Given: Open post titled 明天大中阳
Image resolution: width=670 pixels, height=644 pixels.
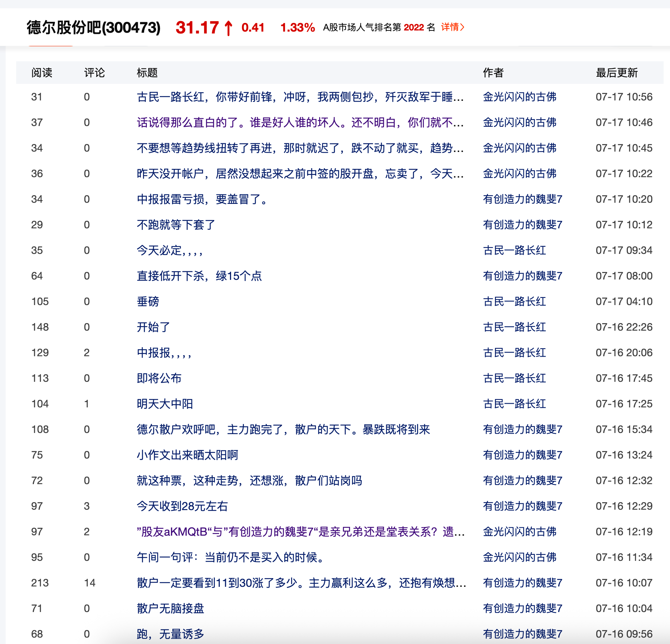Looking at the screenshot, I should [165, 404].
